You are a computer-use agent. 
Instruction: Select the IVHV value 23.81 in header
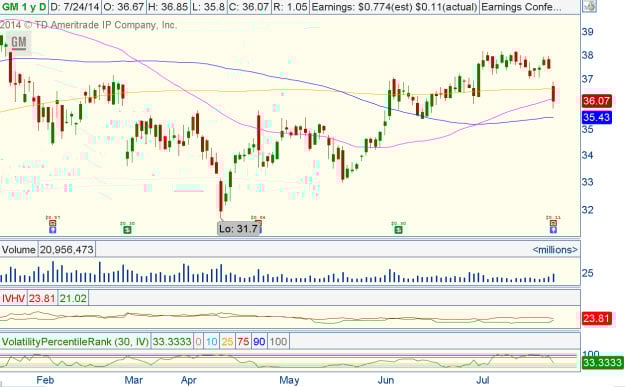(42, 299)
